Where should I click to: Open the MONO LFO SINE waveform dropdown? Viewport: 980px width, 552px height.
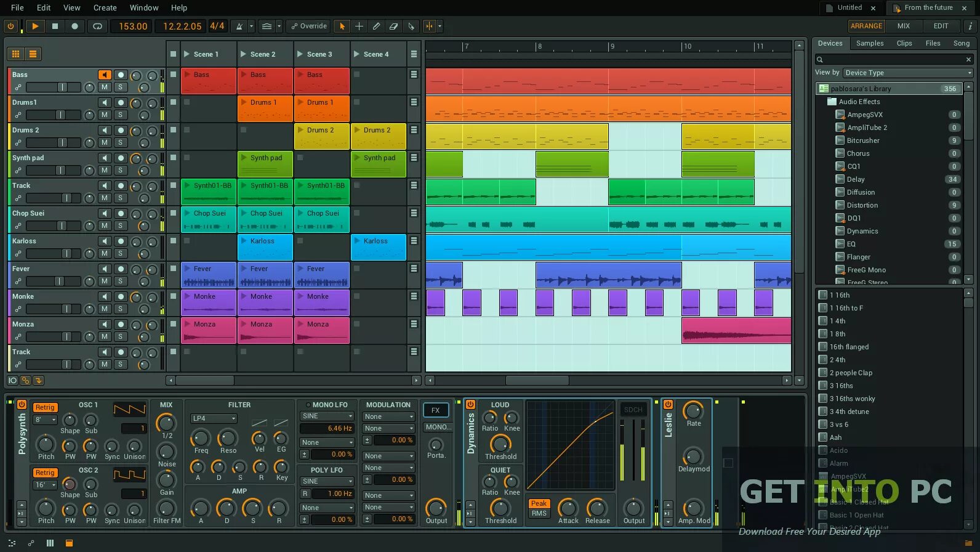(327, 416)
